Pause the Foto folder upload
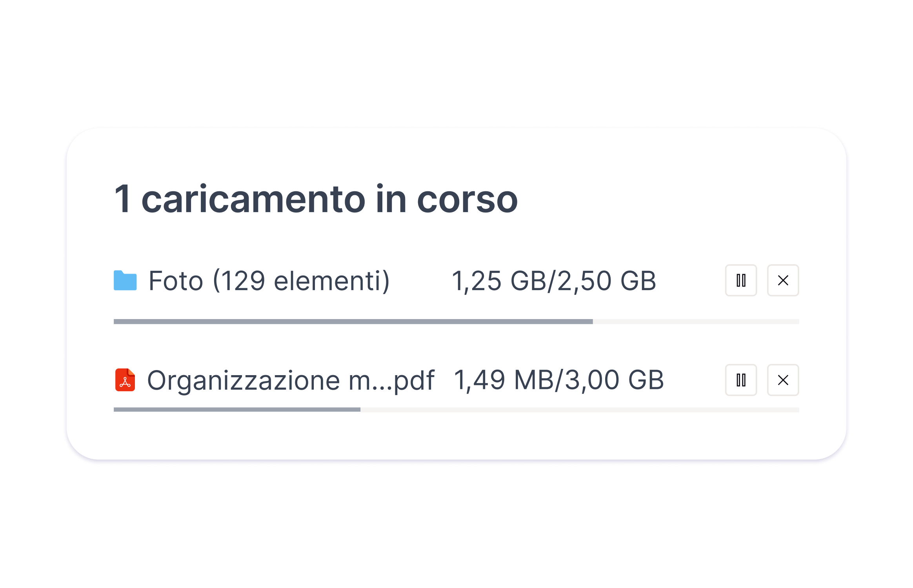913x588 pixels. tap(741, 280)
